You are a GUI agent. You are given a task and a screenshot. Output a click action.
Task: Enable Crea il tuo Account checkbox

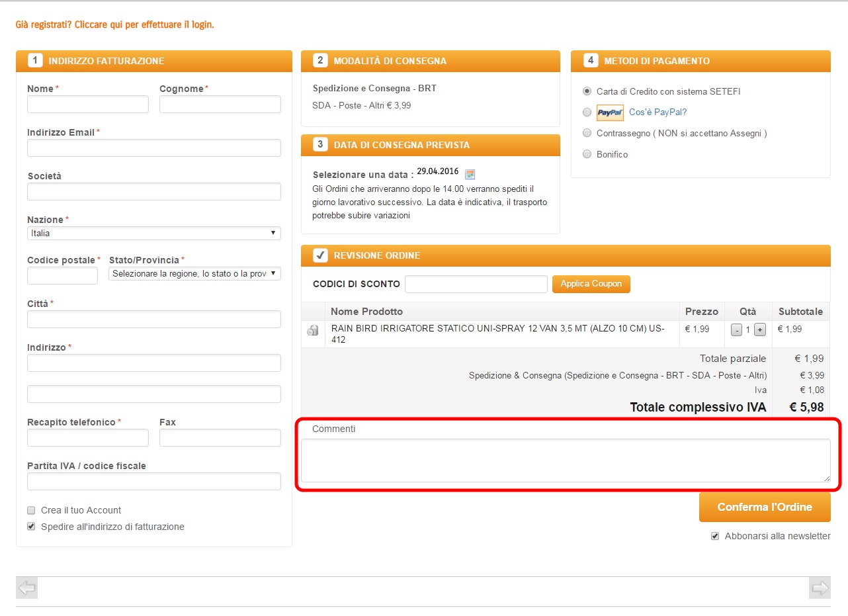pyautogui.click(x=31, y=510)
